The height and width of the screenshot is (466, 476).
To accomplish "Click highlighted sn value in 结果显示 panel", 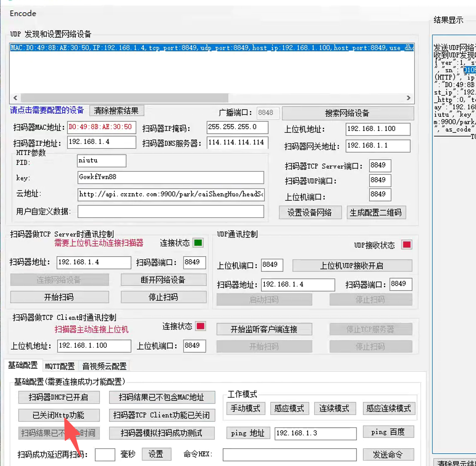I will (470, 70).
